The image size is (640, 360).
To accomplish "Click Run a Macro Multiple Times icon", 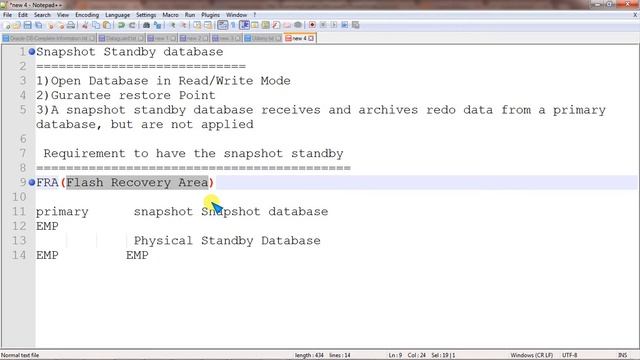I will pyautogui.click(x=345, y=25).
